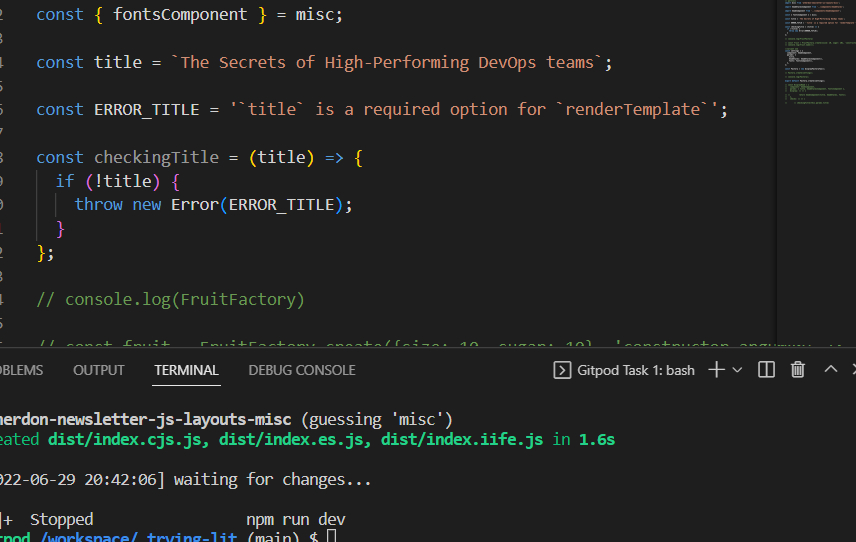
Task: Expand the launch profile dropdown arrow
Action: (737, 370)
